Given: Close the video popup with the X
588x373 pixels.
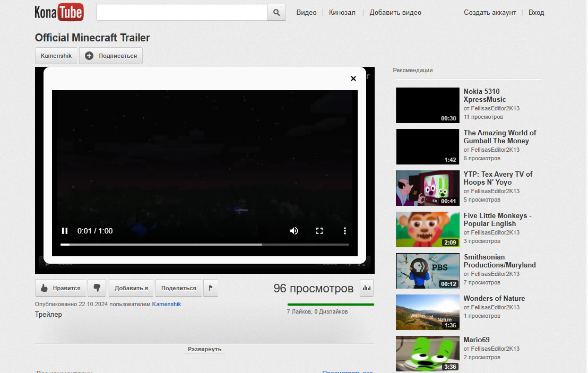Looking at the screenshot, I should tap(353, 79).
